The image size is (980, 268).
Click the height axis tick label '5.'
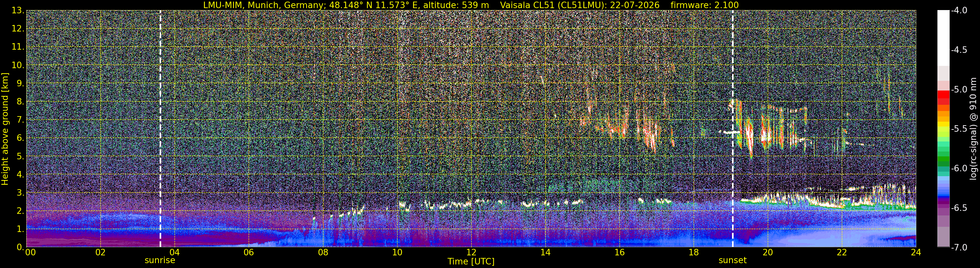tap(20, 156)
